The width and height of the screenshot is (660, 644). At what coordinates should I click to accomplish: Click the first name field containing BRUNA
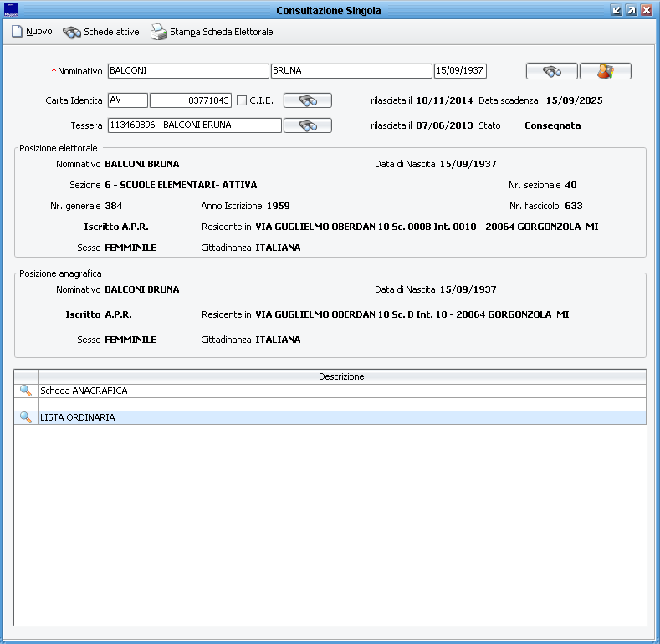point(350,71)
